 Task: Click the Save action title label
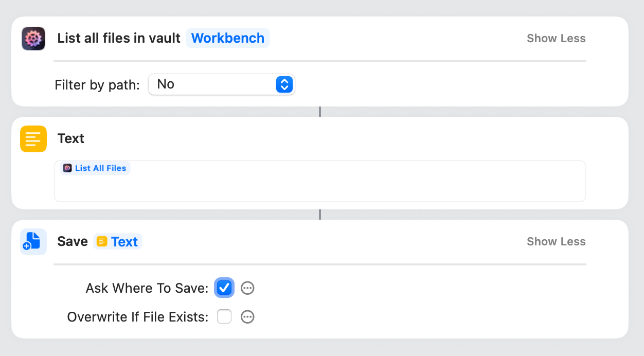(73, 242)
